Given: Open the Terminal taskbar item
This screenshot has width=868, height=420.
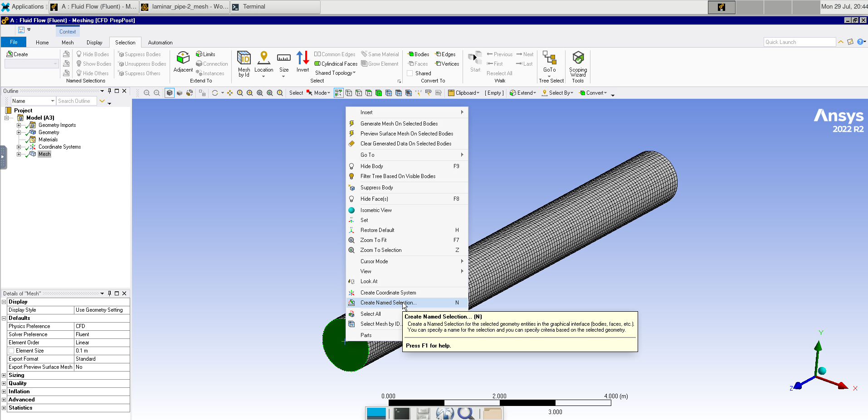Looking at the screenshot, I should tap(275, 7).
